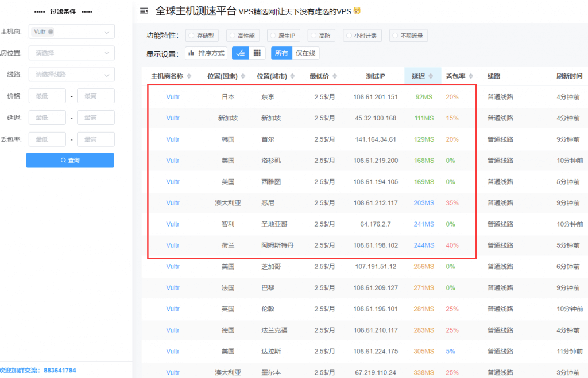This screenshot has height=378, width=588.
Task: Select test IP 64.176.2.7
Action: [376, 224]
